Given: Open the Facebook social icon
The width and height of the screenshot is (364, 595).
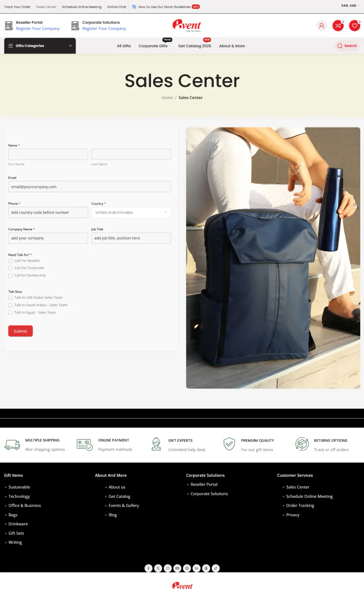Looking at the screenshot, I should [149, 568].
